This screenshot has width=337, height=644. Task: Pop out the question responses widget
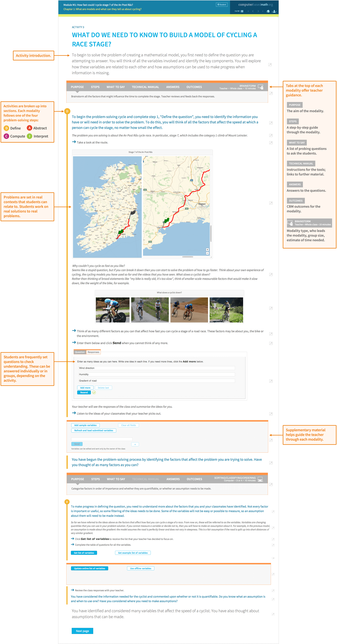point(271,381)
